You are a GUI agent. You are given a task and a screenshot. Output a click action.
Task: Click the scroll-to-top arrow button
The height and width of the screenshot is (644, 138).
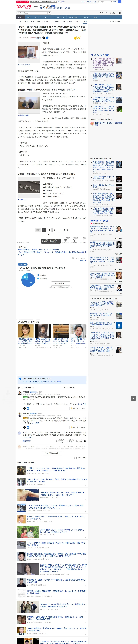click(133, 398)
